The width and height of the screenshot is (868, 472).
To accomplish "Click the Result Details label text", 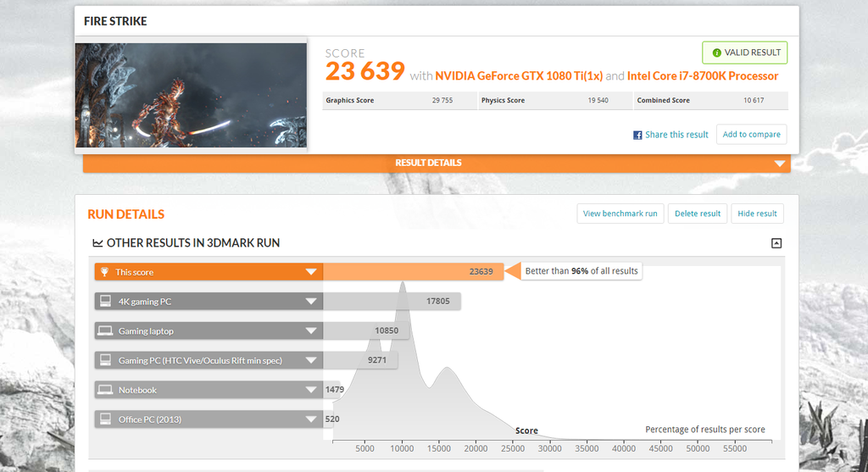I will (428, 163).
